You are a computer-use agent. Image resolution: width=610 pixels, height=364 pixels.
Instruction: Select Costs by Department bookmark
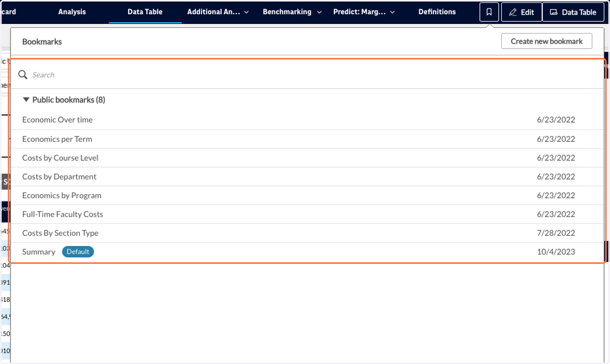click(x=308, y=176)
